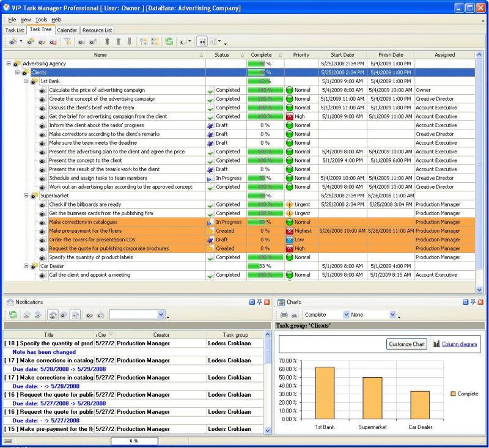The height and width of the screenshot is (448, 489).
Task: Toggle the fit-columns-width button in toolbar
Action: [202, 42]
